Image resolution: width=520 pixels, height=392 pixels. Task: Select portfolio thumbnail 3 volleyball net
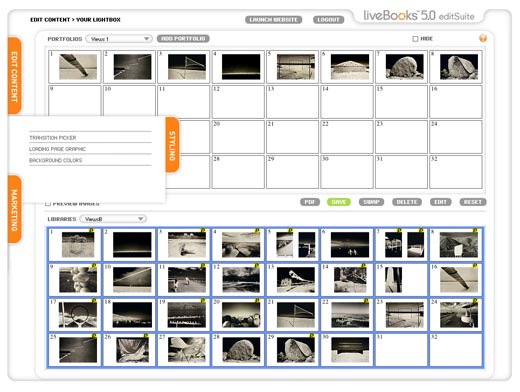pyautogui.click(x=187, y=67)
